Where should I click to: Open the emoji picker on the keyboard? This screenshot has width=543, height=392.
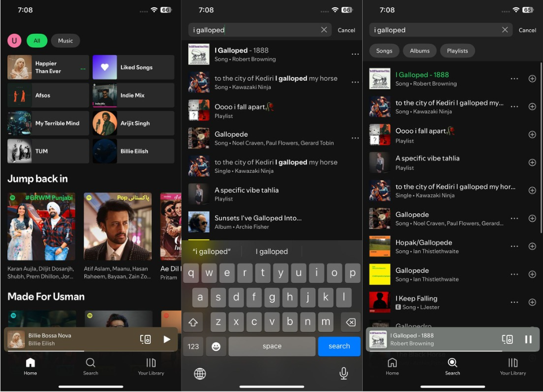tap(215, 346)
